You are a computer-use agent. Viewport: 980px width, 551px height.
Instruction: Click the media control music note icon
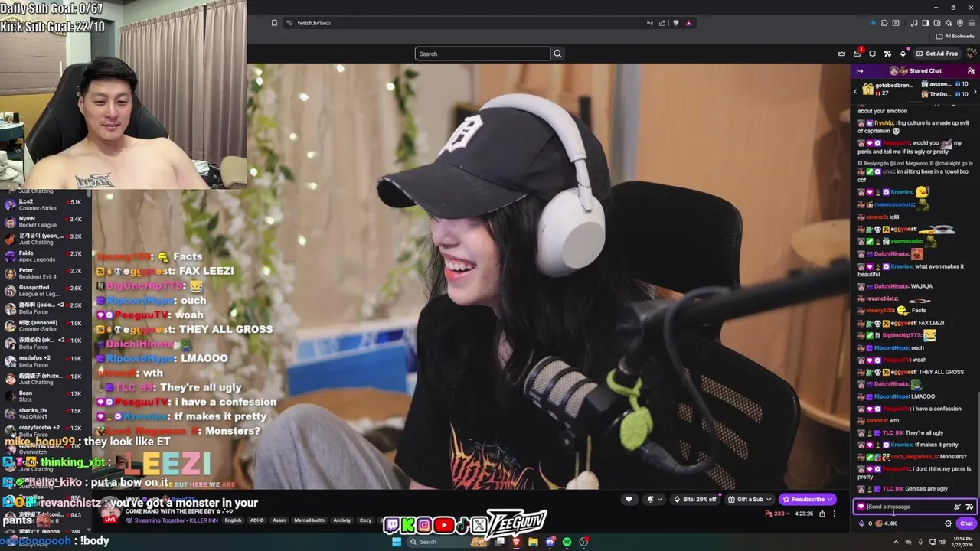(x=914, y=23)
